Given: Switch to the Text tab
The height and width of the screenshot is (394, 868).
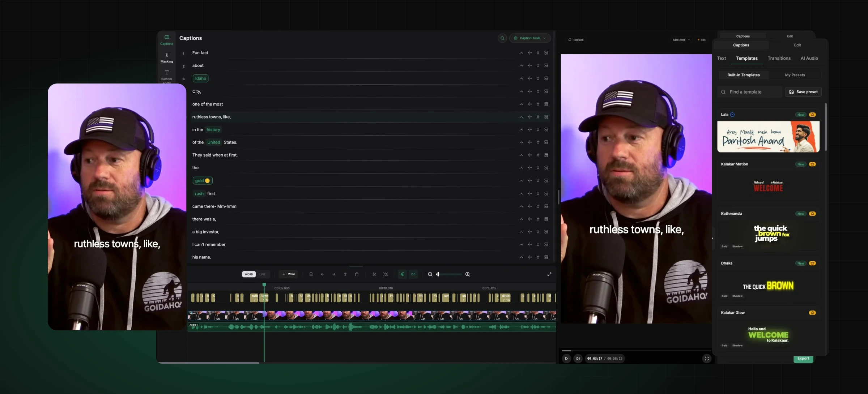Looking at the screenshot, I should (722, 58).
